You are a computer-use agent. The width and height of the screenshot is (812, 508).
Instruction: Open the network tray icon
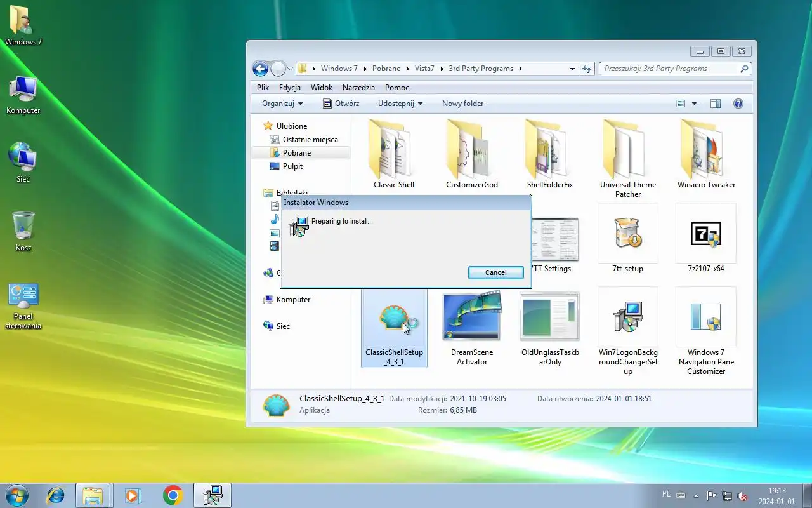727,496
